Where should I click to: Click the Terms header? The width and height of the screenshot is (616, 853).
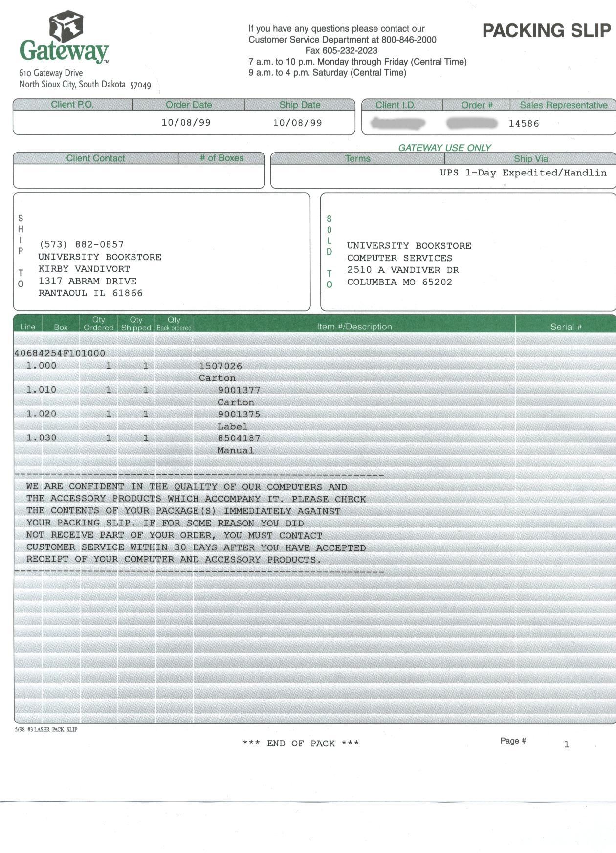click(x=357, y=159)
